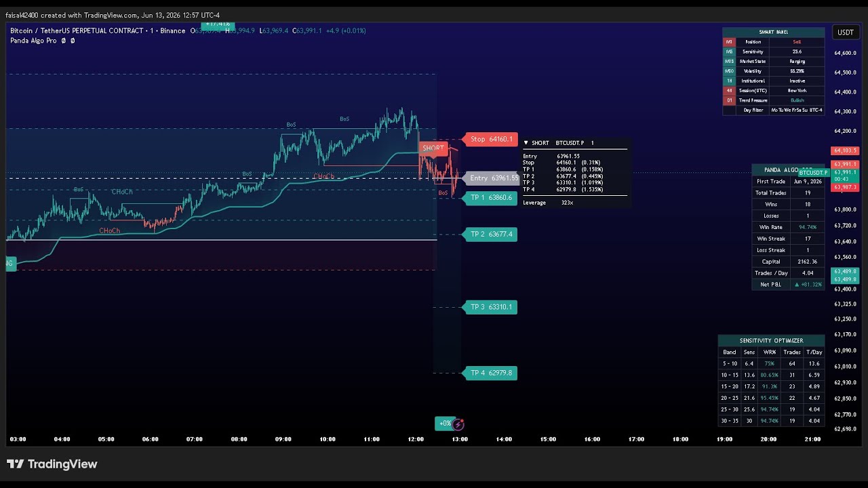
Task: Click the 'Day Filter' row label
Action: [753, 110]
